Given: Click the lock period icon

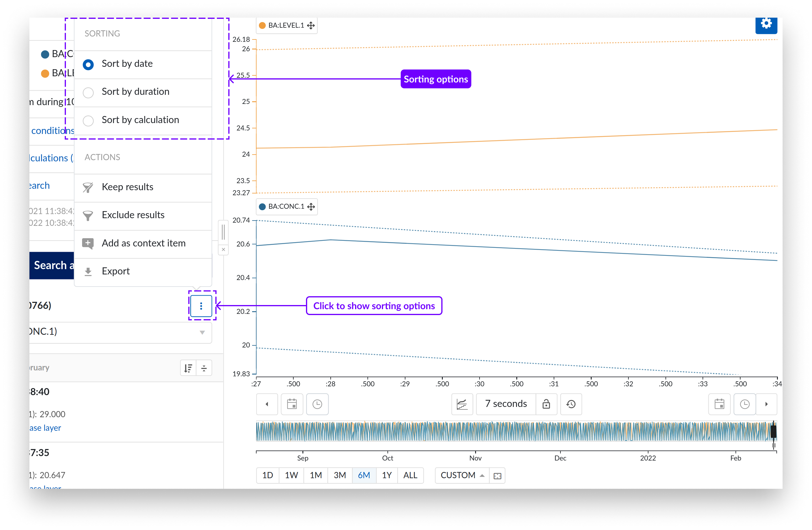Looking at the screenshot, I should pos(546,404).
